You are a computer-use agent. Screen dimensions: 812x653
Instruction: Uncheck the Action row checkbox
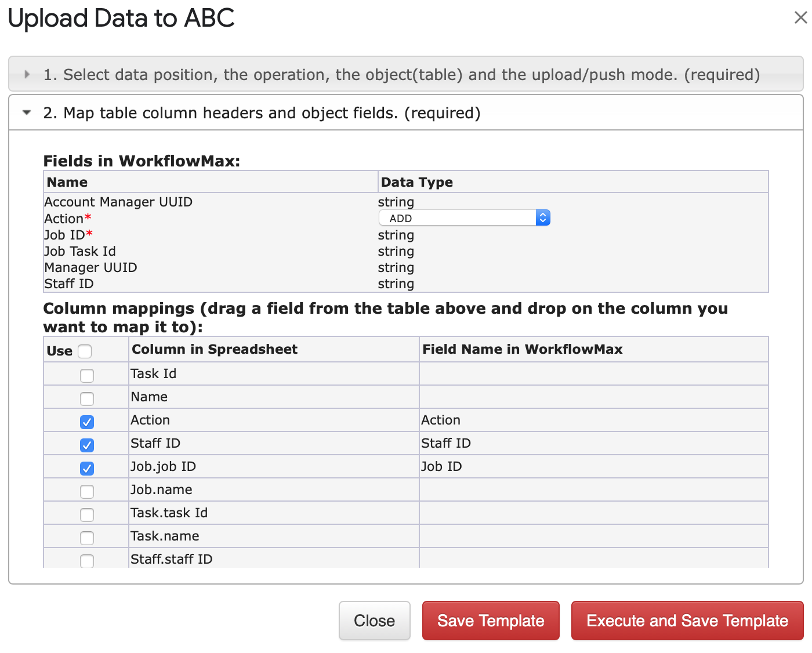click(x=87, y=422)
